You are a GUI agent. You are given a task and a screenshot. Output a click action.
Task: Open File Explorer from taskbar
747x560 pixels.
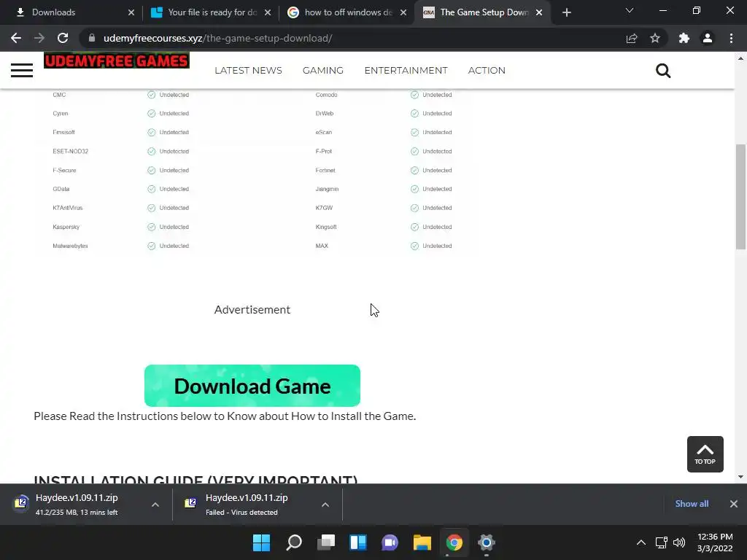(422, 542)
